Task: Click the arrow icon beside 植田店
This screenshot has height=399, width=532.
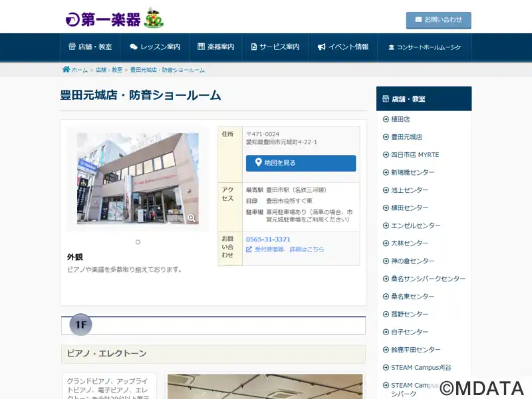Action: (x=386, y=119)
